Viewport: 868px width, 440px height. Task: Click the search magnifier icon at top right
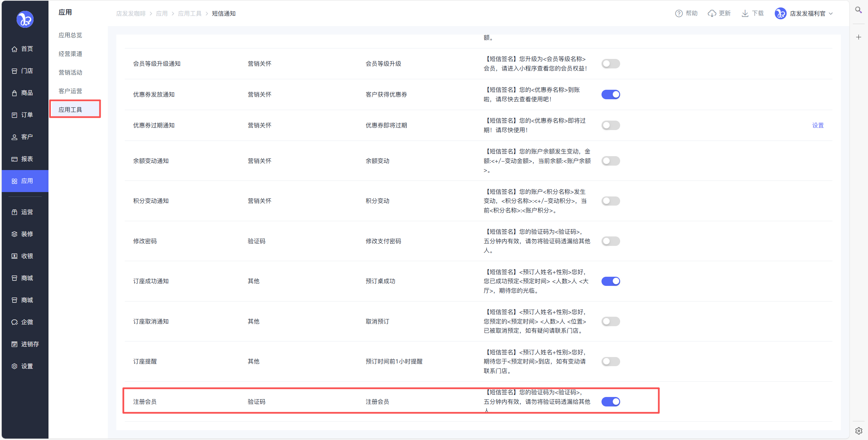coord(858,10)
